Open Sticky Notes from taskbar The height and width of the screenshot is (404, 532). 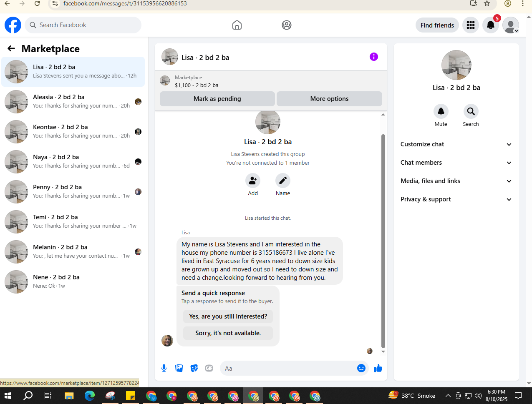pyautogui.click(x=130, y=396)
